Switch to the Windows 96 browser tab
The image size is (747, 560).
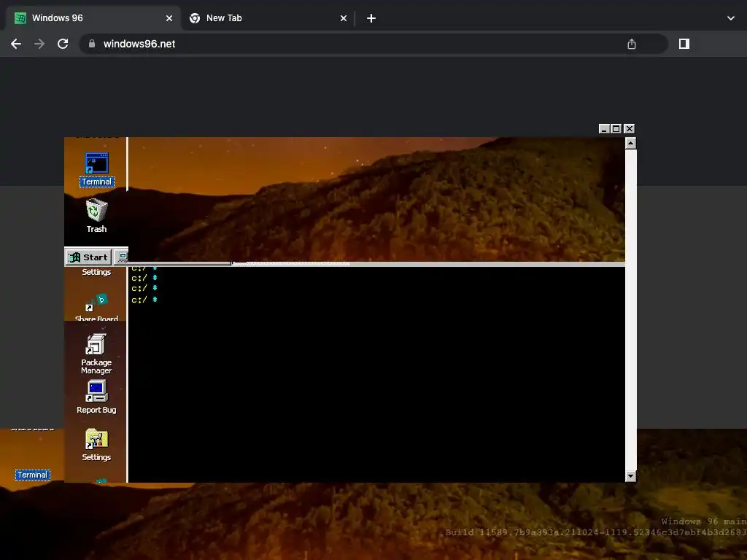(x=94, y=18)
